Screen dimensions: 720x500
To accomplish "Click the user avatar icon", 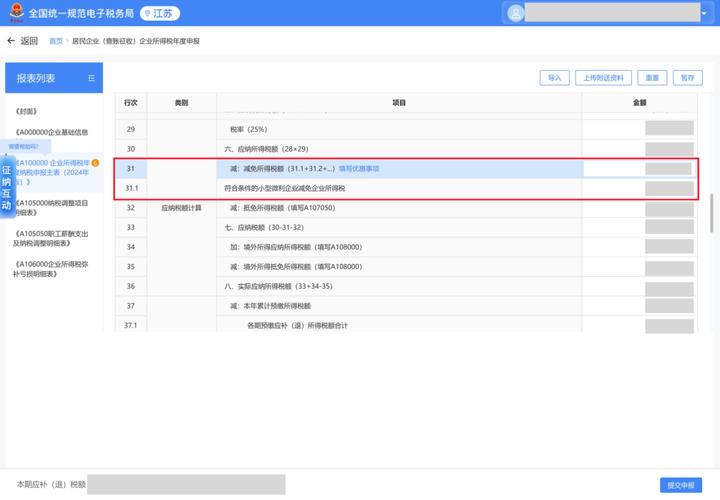I will click(515, 13).
